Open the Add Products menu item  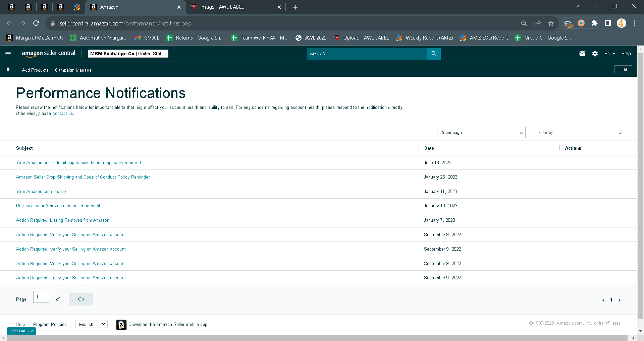[36, 70]
